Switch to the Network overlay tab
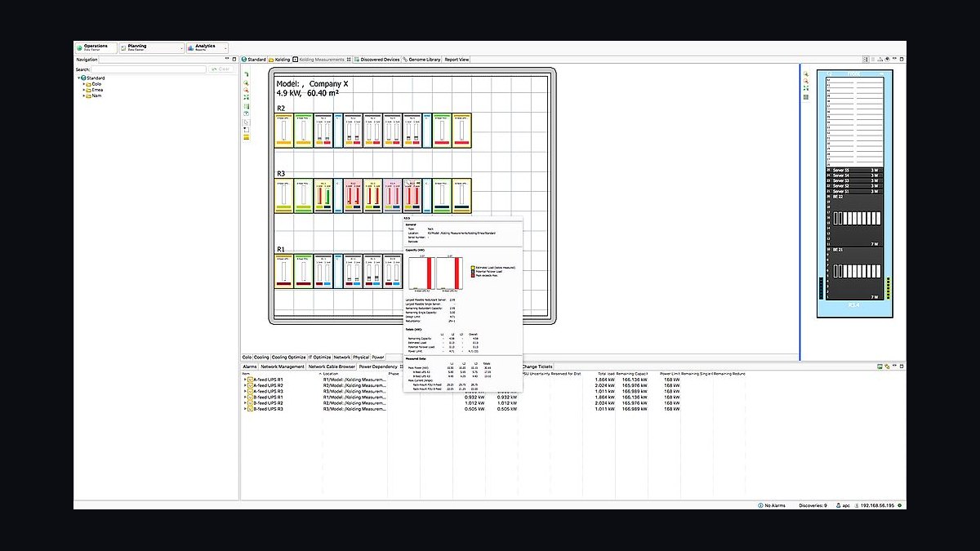Screen dimensions: 980x551 [x=342, y=357]
